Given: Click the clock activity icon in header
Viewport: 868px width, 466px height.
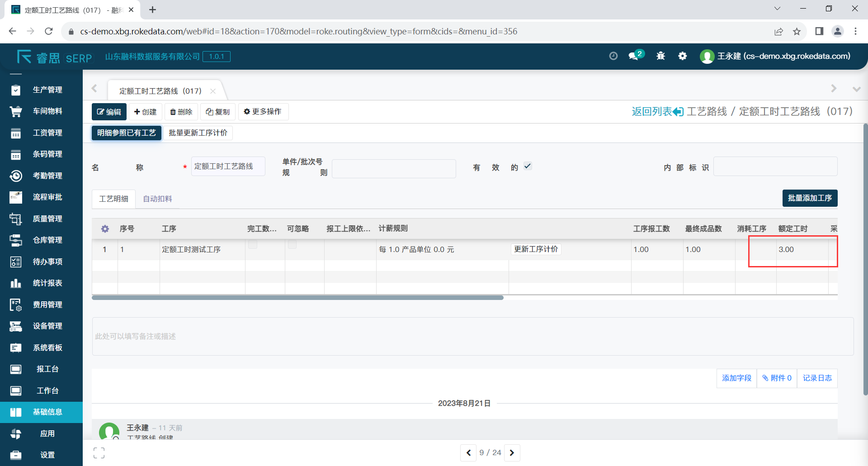Looking at the screenshot, I should pos(613,56).
